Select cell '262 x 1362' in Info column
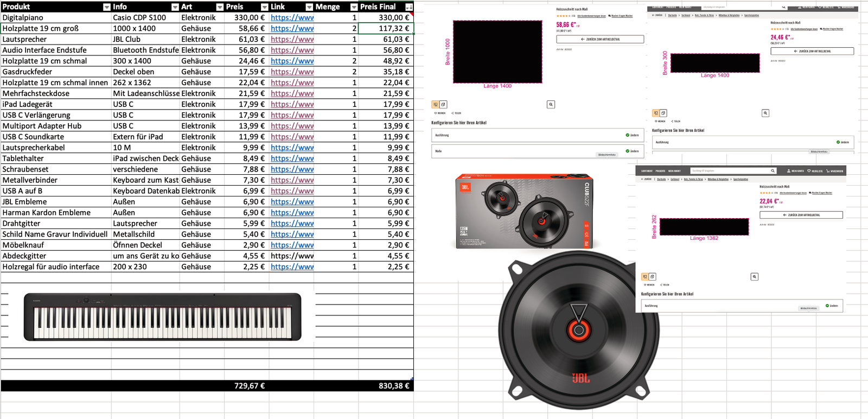Viewport: 868px width, 419px height. (145, 82)
